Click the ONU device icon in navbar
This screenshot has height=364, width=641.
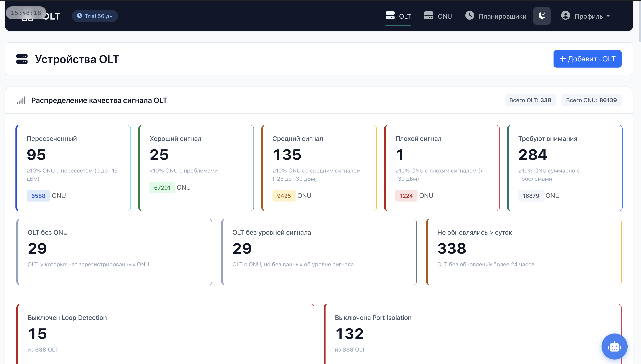(428, 15)
